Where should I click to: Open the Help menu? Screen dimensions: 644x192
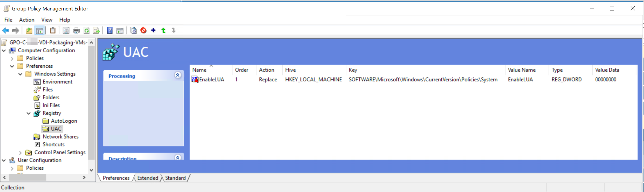(x=65, y=20)
